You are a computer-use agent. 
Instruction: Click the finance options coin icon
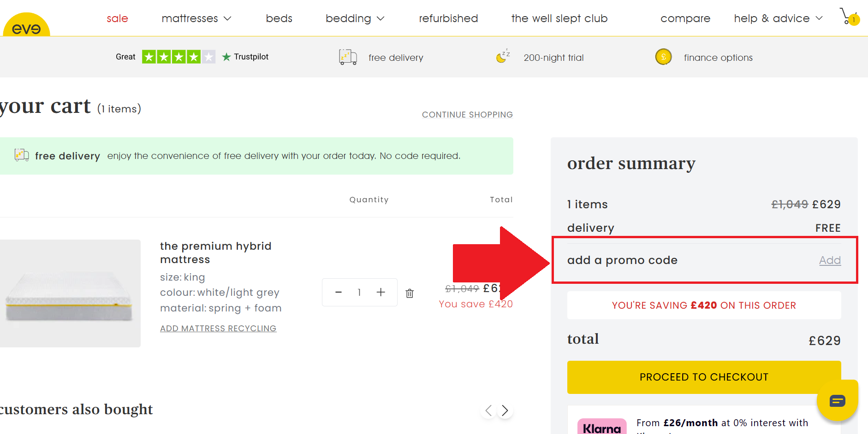click(x=663, y=57)
